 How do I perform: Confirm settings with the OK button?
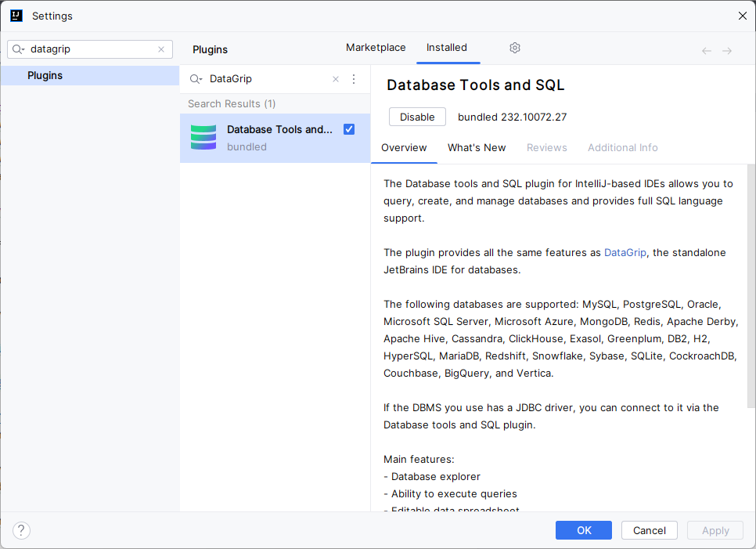coord(583,530)
